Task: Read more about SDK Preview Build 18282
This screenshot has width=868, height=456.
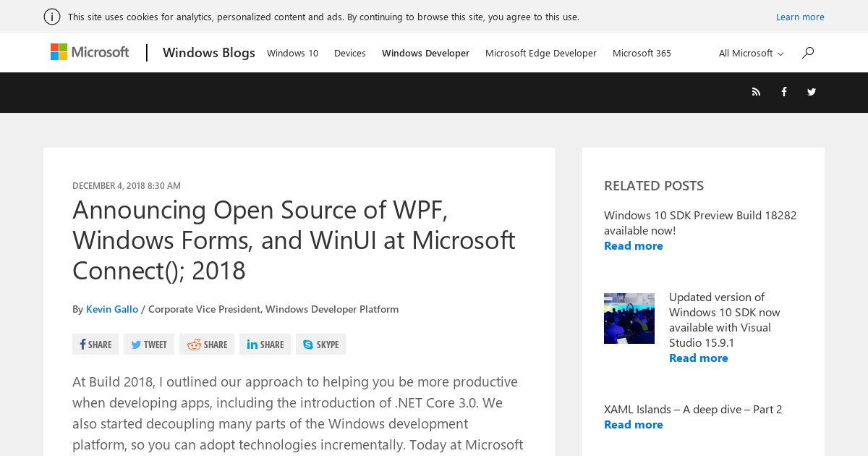Action: 634,245
